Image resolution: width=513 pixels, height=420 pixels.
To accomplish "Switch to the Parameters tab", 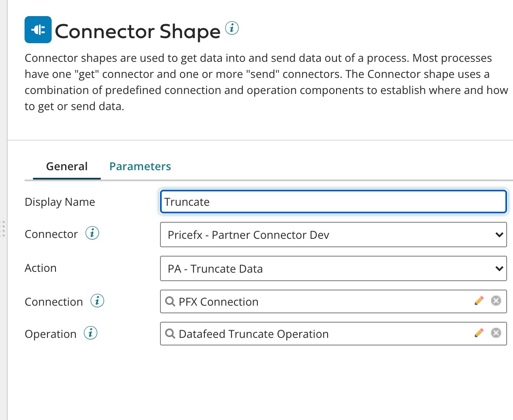I will [140, 166].
